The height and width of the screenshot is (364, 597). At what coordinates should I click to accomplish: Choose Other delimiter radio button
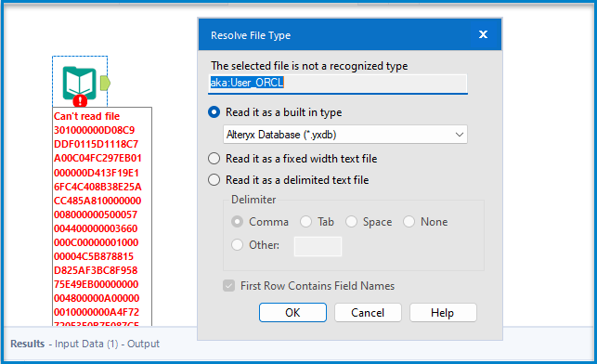click(x=237, y=245)
